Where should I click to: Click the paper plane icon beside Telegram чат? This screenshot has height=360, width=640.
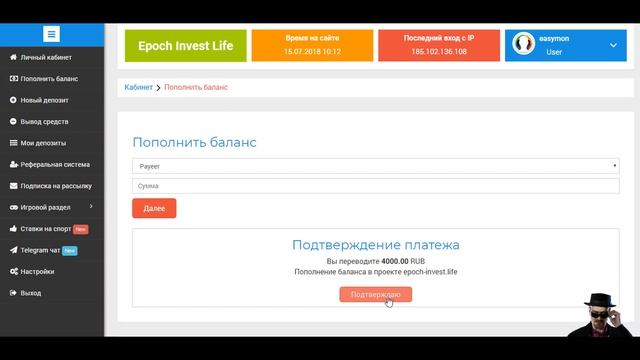pos(13,250)
